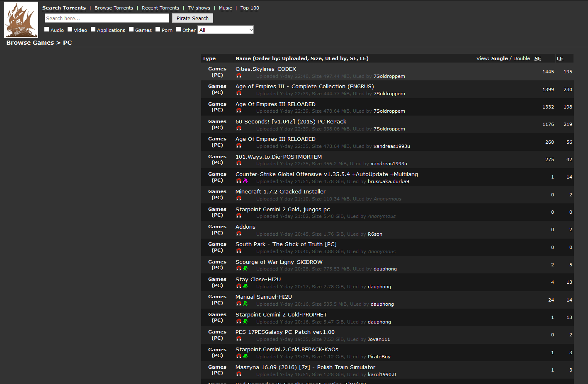This screenshot has height=384, width=588.
Task: Open magnet link for Age of Empires III Complete Collection
Action: coord(239,93)
